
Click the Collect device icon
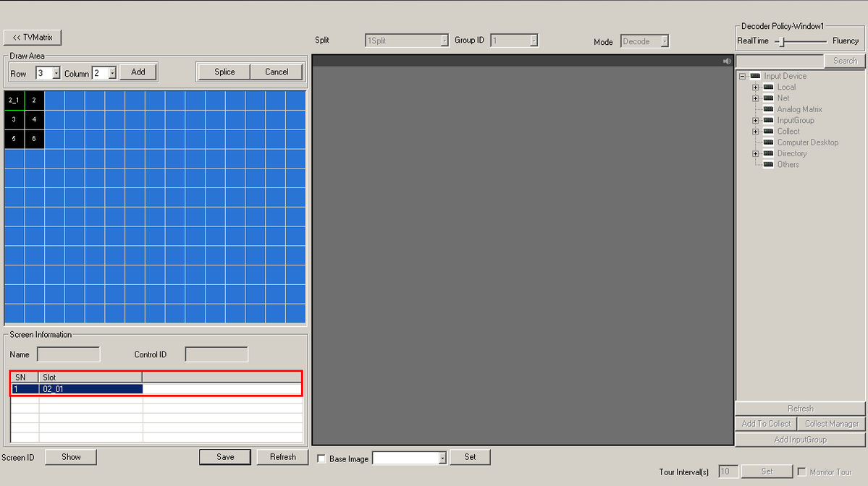(x=768, y=131)
